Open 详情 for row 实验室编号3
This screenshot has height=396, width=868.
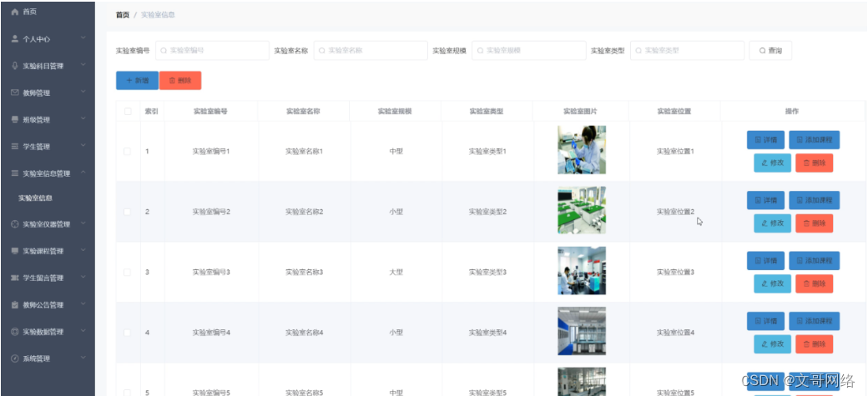765,260
